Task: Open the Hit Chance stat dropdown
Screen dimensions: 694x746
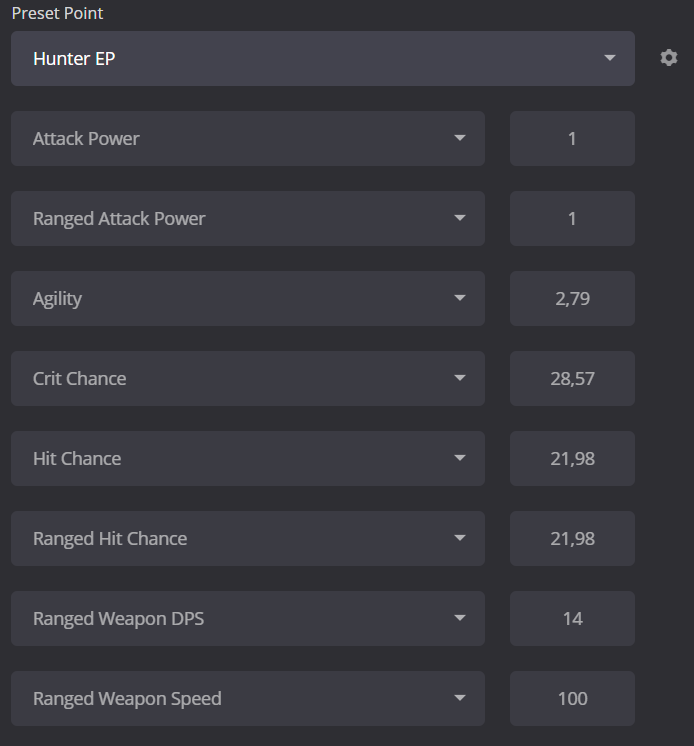Action: pos(247,458)
